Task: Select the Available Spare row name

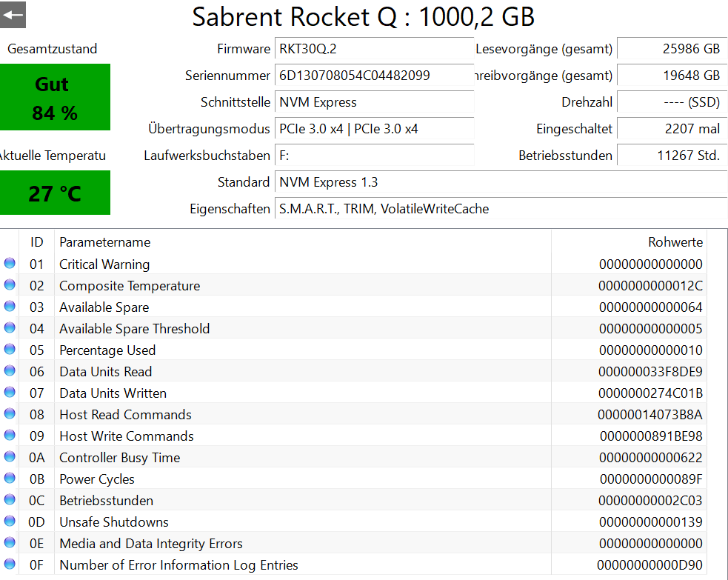Action: coord(104,307)
